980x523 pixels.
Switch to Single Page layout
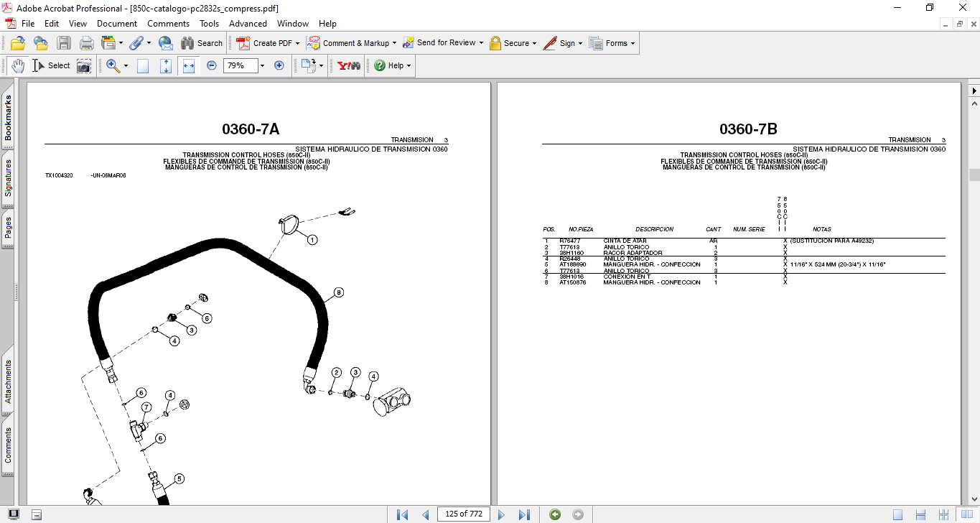click(898, 514)
